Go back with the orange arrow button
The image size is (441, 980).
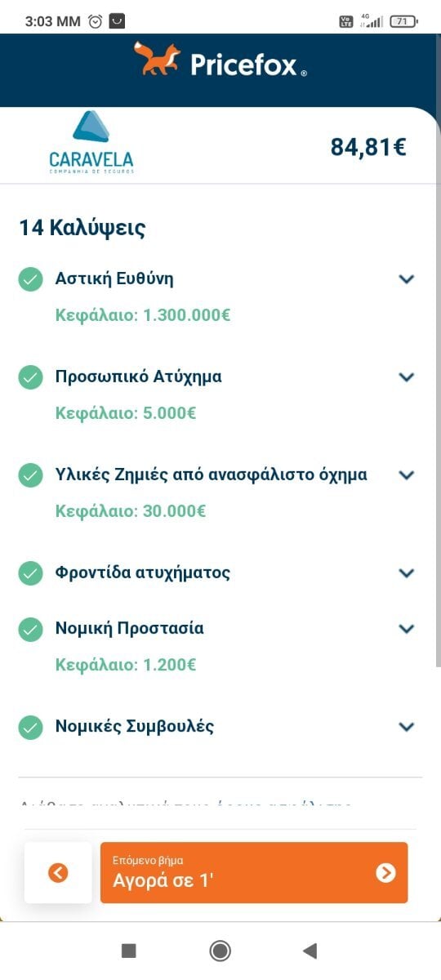[58, 873]
